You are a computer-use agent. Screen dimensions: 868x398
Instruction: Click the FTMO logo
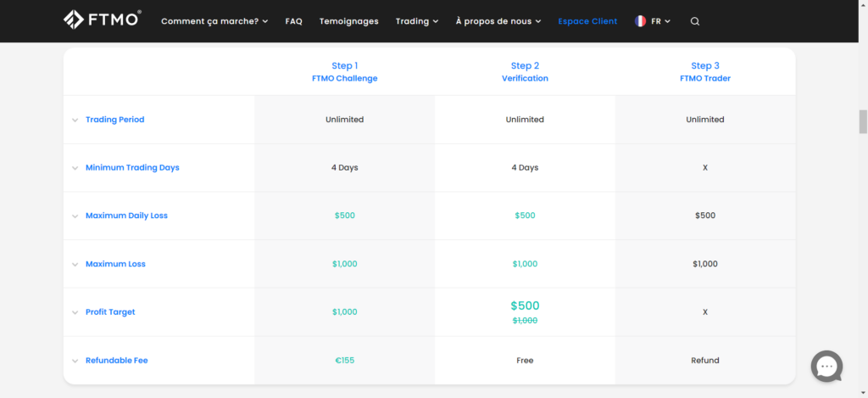coord(102,20)
